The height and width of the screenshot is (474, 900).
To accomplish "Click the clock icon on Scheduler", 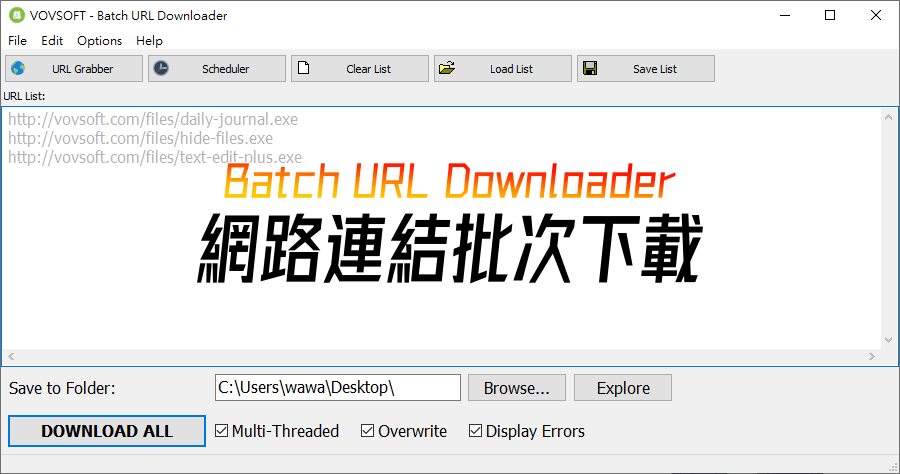I will (161, 68).
